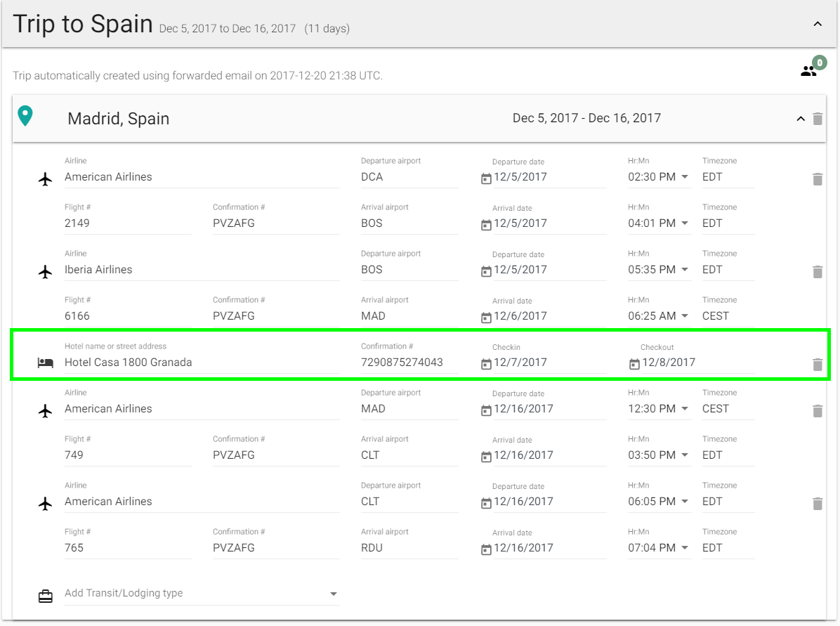Click the airplane icon for flight 765
The width and height of the screenshot is (840, 626).
point(46,504)
